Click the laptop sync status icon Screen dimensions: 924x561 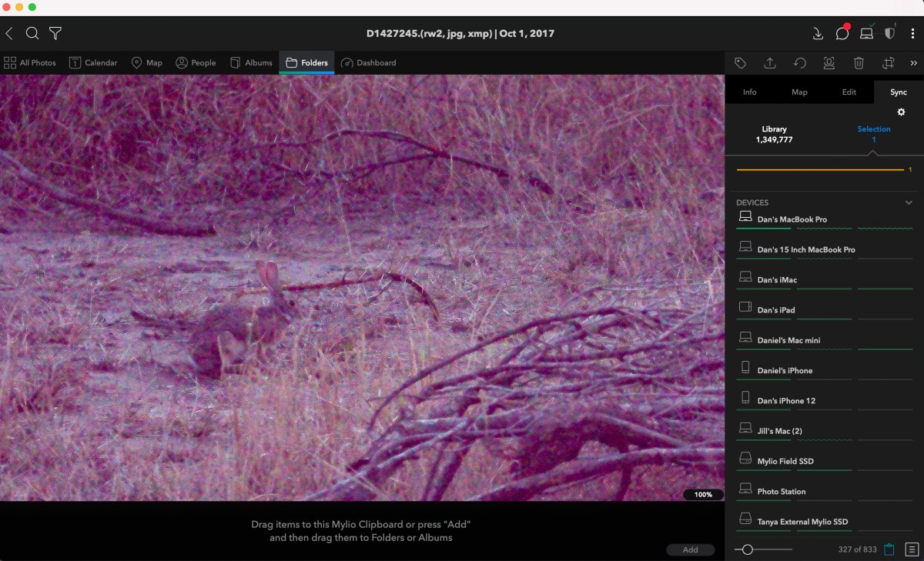(x=866, y=33)
